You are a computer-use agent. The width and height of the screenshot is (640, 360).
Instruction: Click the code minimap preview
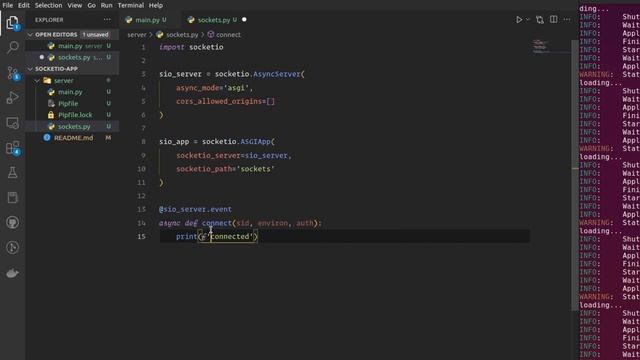[540, 47]
